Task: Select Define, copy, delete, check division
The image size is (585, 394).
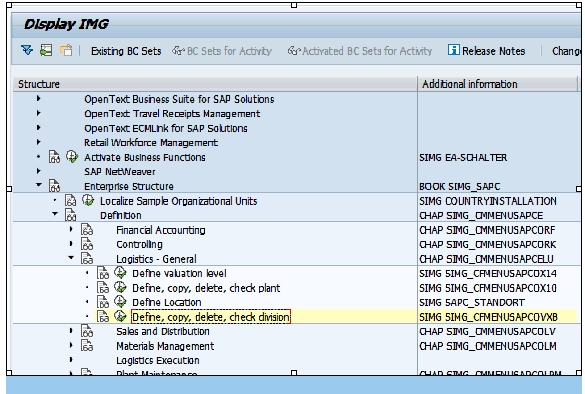Action: 211,317
